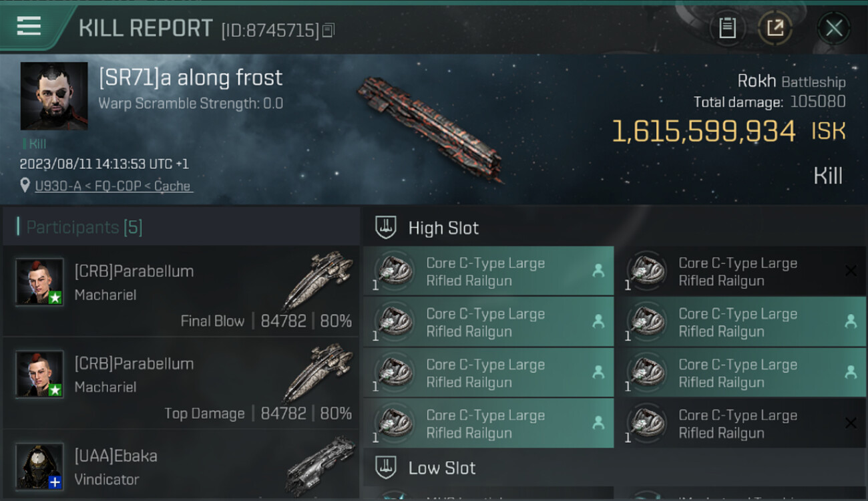The image size is (868, 501).
Task: Open Parabellum's Top Damage entry
Action: click(x=182, y=385)
